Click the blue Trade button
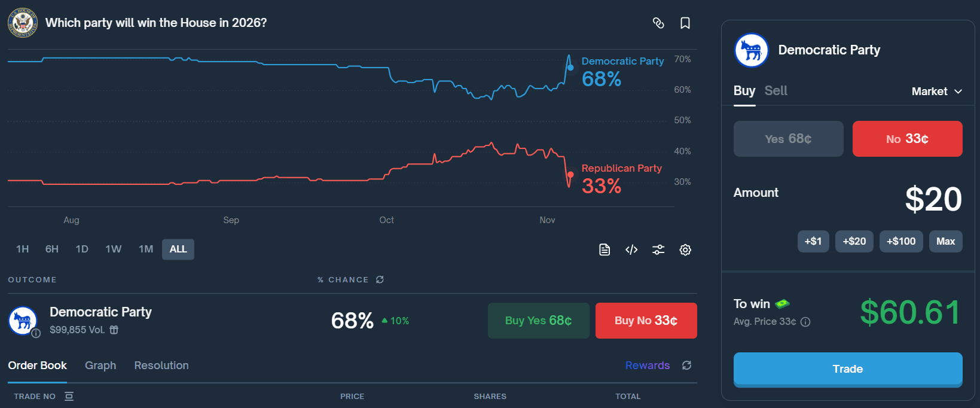Screen dimensions: 980x408 848,369
